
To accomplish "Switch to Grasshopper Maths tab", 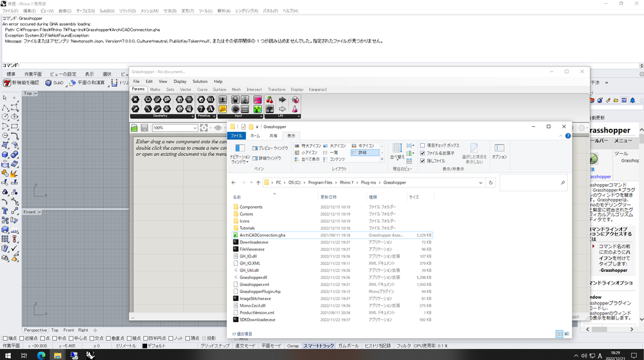I will pyautogui.click(x=155, y=90).
